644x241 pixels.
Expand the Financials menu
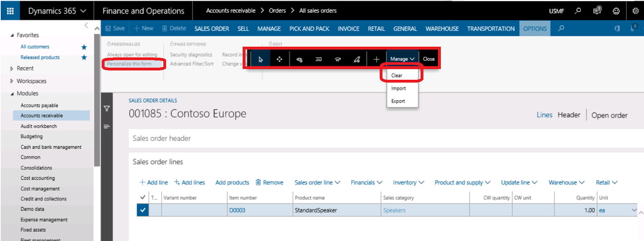(x=366, y=183)
